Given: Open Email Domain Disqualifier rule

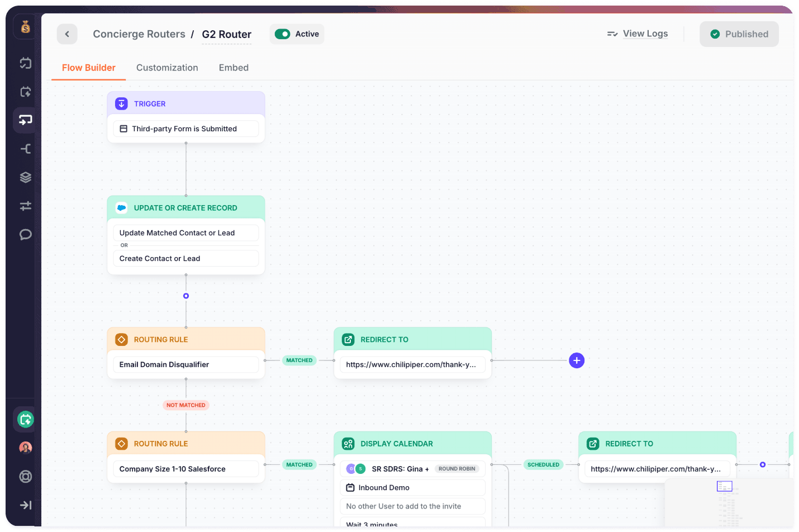Looking at the screenshot, I should [x=186, y=364].
